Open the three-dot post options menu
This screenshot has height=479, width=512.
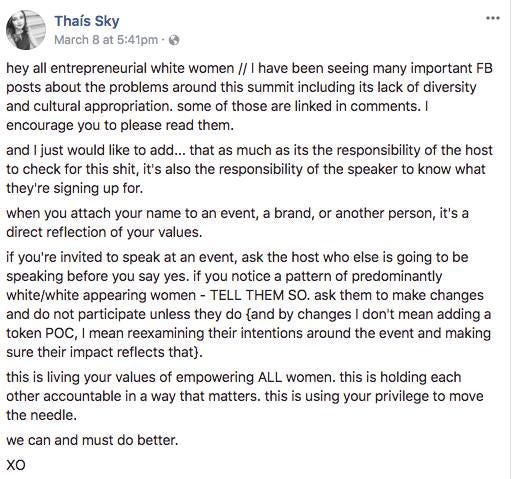(493, 18)
